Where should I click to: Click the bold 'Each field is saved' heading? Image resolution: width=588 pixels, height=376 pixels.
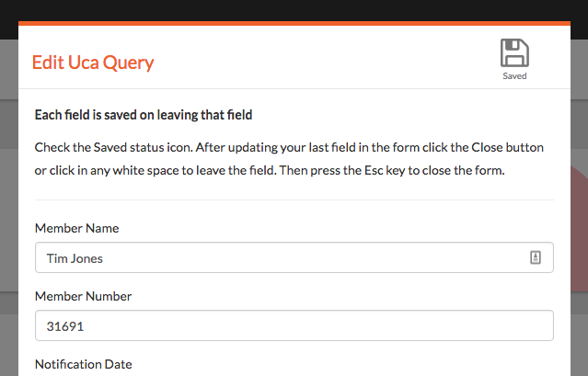(x=144, y=115)
